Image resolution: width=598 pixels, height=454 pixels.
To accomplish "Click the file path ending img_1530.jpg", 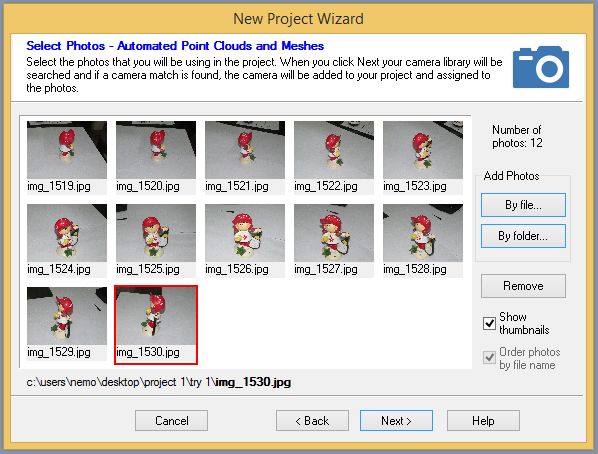I will click(x=159, y=382).
